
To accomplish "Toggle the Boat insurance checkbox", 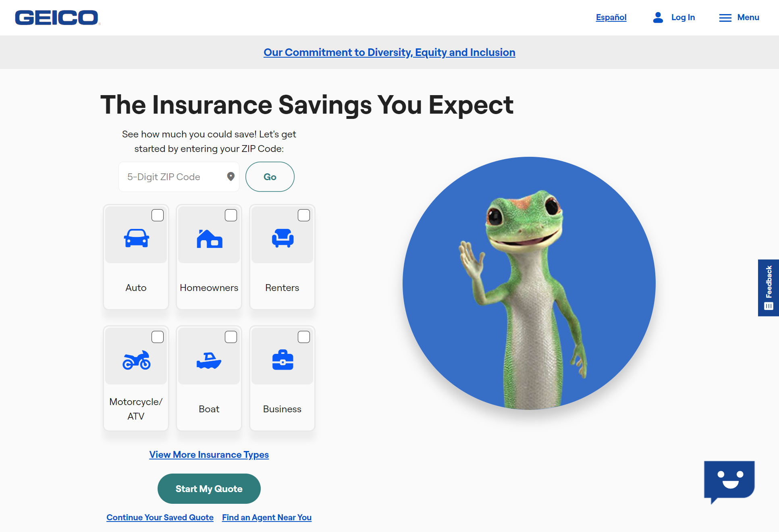I will 230,336.
